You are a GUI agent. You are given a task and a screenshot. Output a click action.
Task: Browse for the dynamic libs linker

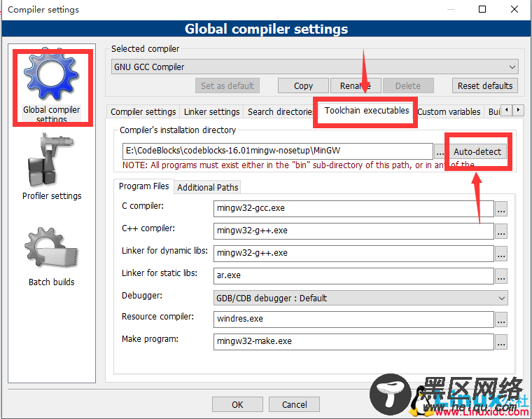pyautogui.click(x=501, y=254)
